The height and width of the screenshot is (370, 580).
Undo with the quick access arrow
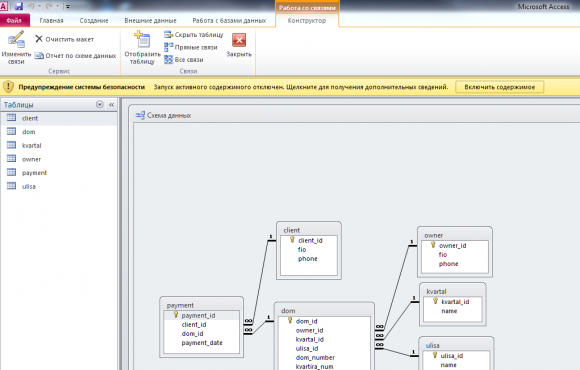point(31,6)
